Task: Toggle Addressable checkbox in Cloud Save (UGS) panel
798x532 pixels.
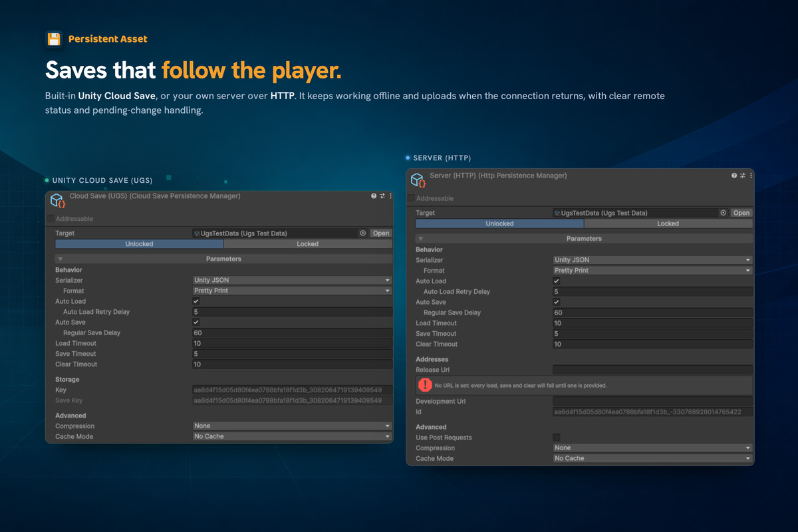Action: coord(51,218)
